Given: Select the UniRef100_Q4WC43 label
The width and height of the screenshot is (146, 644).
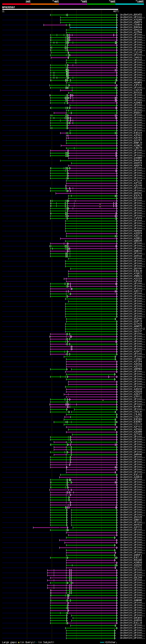Looking at the screenshot, I should click(x=131, y=251).
